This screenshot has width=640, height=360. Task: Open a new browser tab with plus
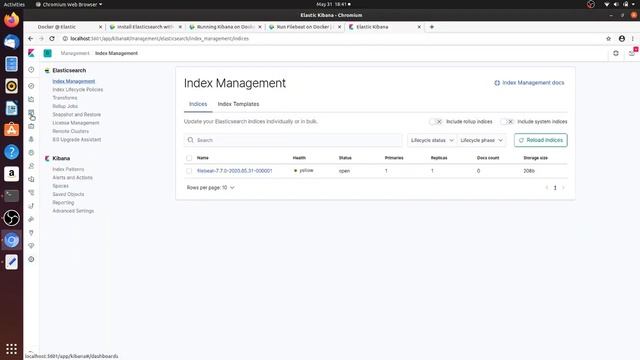(432, 27)
